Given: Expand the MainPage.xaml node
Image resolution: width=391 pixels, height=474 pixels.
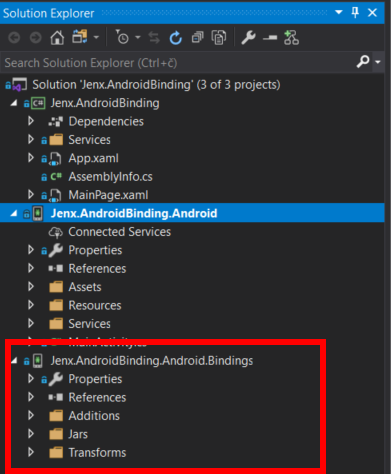Looking at the screenshot, I should click(x=31, y=194).
